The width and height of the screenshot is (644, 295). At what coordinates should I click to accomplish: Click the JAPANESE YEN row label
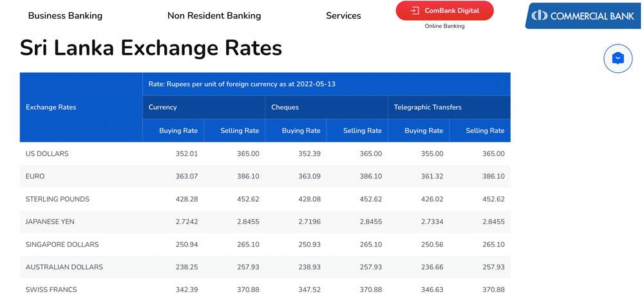[50, 222]
